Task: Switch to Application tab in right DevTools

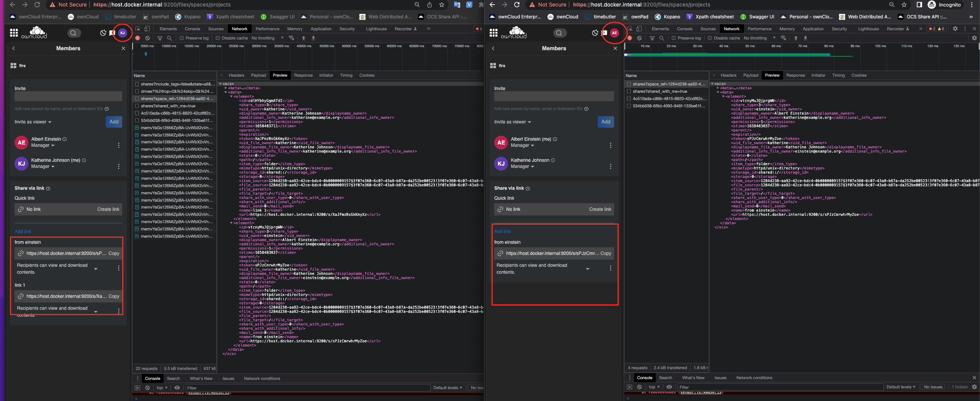Action: (813, 29)
